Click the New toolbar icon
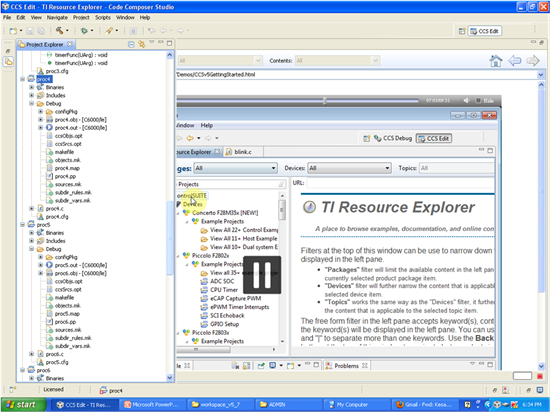Screen dimensions: 550x412 point(13,31)
